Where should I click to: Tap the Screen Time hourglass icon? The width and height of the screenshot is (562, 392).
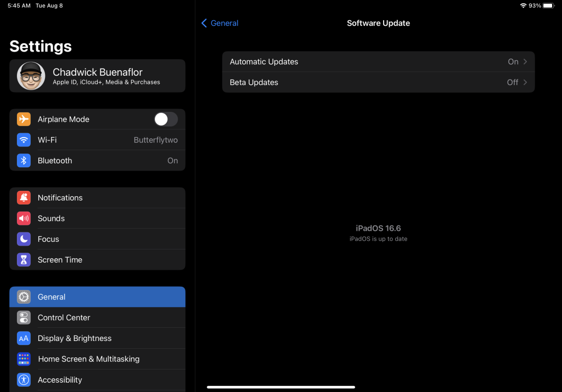coord(24,260)
